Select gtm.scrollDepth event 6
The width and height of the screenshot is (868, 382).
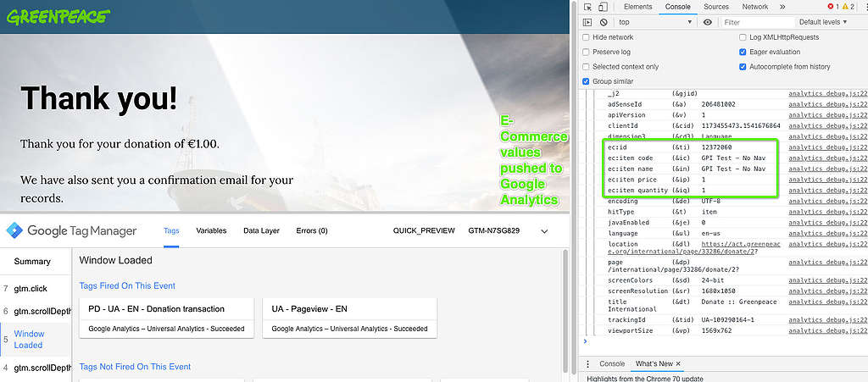point(36,311)
